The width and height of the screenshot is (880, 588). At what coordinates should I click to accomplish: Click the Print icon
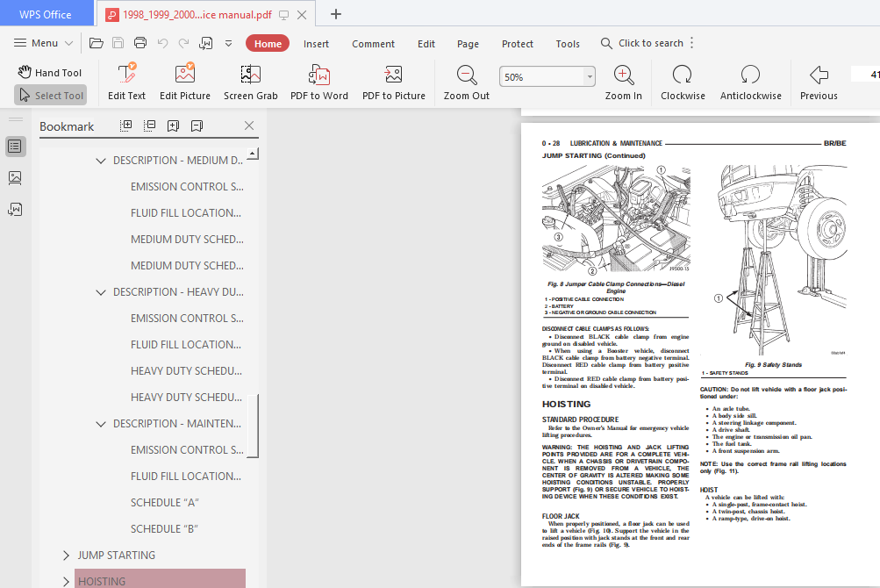pyautogui.click(x=140, y=43)
